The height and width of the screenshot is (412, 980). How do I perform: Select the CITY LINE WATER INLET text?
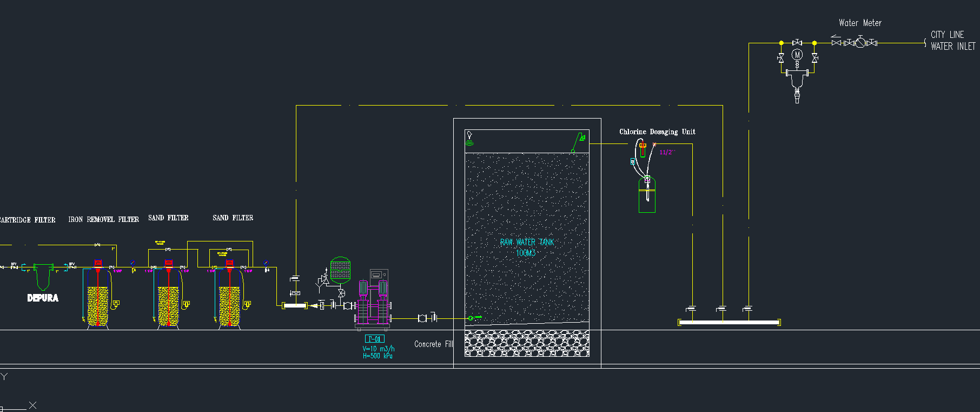point(952,41)
